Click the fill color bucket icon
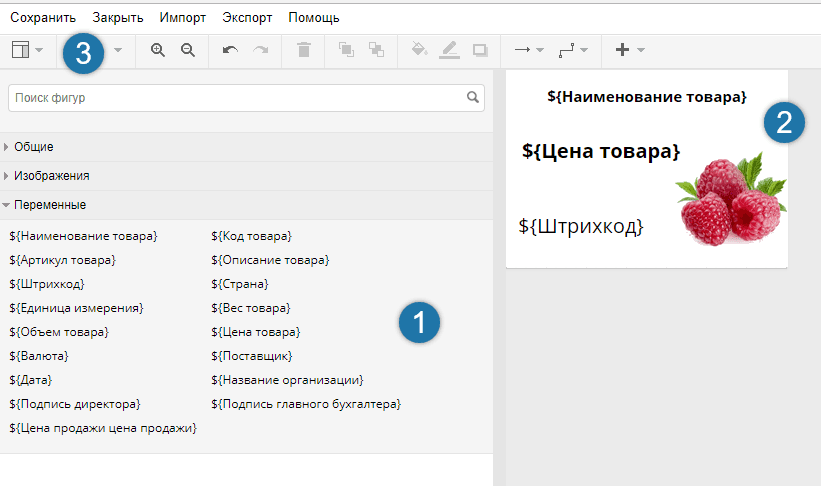This screenshot has height=486, width=821. pyautogui.click(x=419, y=50)
